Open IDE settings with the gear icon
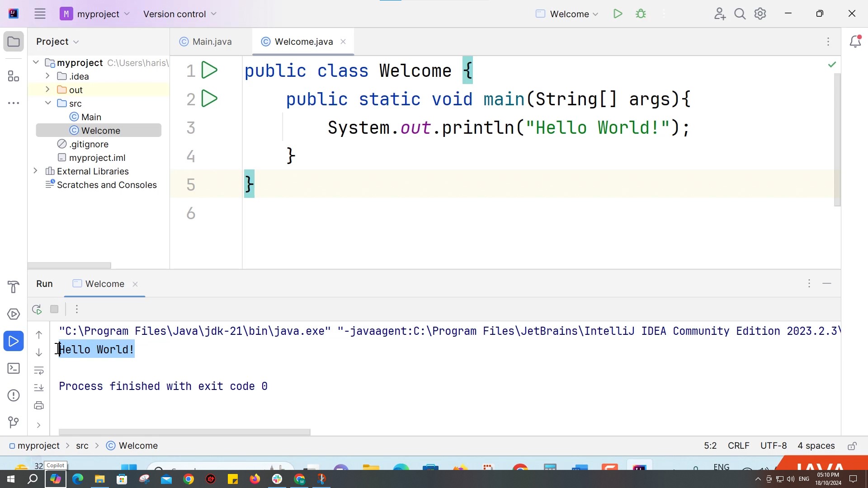This screenshot has height=488, width=868. point(760,14)
